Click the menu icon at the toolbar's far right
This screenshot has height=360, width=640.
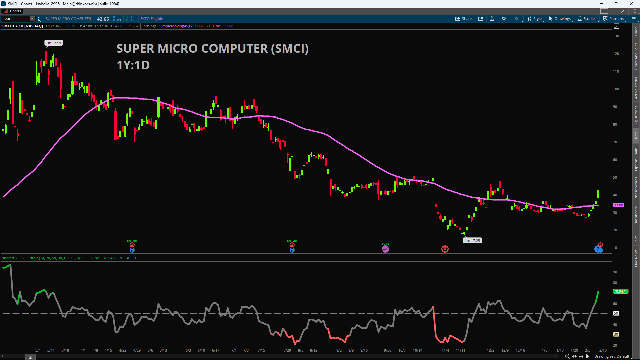[634, 19]
